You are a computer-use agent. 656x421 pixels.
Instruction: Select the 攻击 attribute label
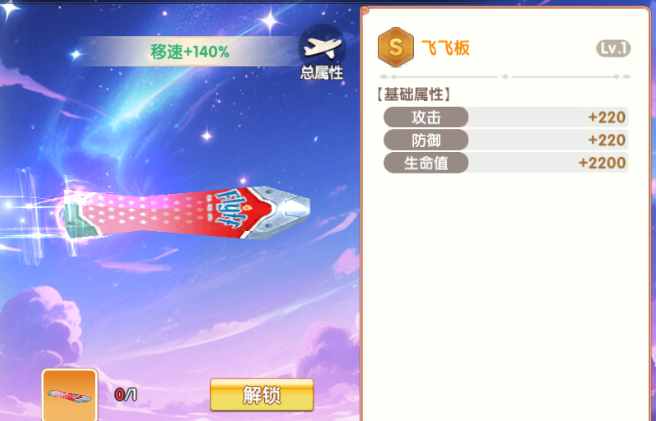[x=426, y=117]
